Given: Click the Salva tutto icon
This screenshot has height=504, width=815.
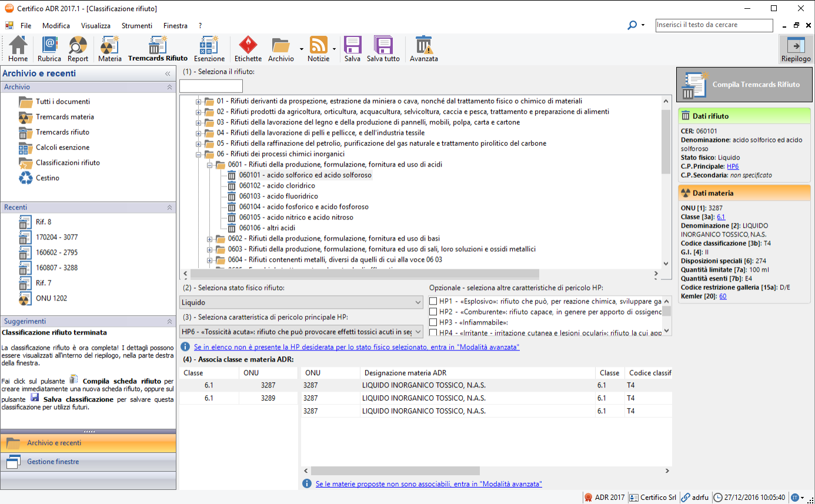Looking at the screenshot, I should coord(383,49).
